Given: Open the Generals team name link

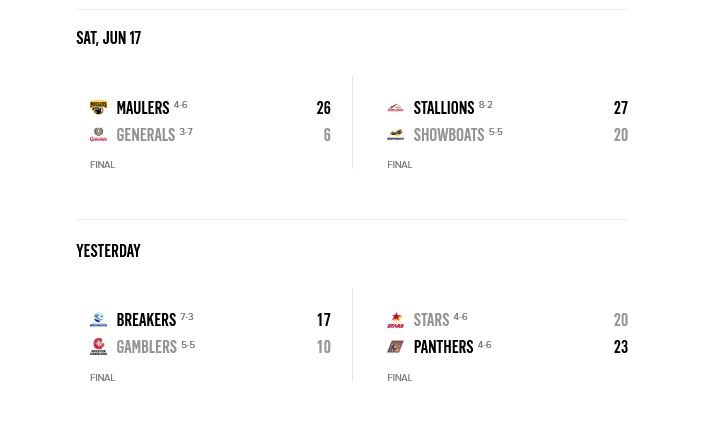Looking at the screenshot, I should coord(146,135).
